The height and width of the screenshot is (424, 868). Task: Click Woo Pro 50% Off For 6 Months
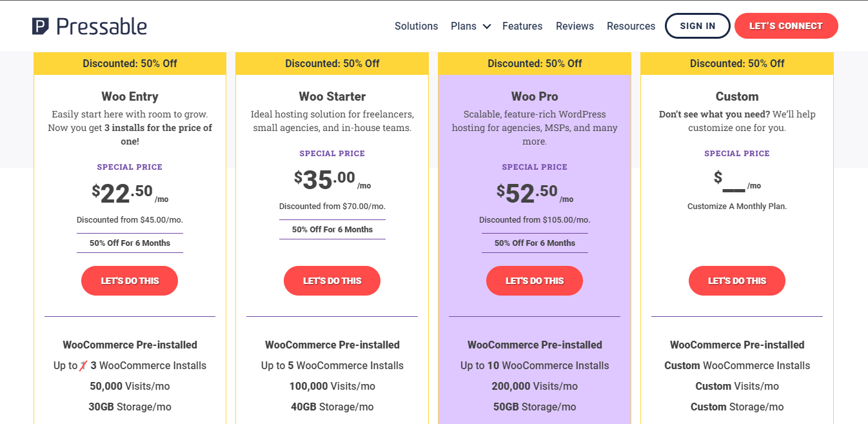point(535,243)
